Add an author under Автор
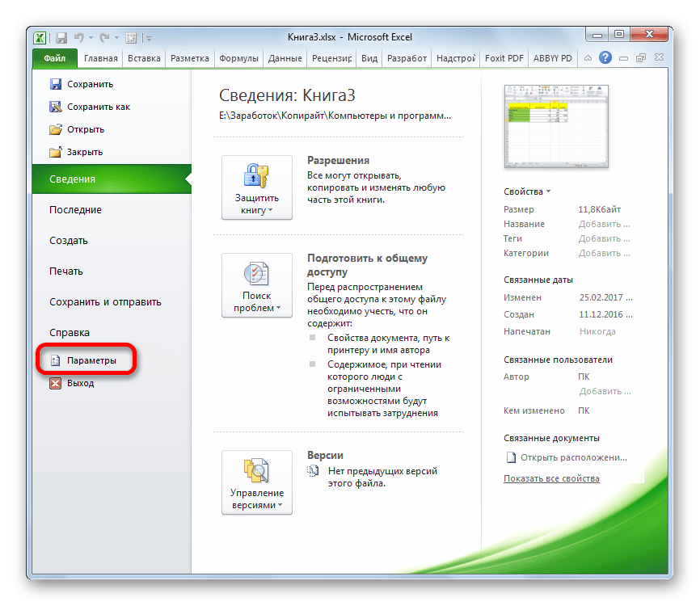This screenshot has width=700, height=606. pos(605,391)
